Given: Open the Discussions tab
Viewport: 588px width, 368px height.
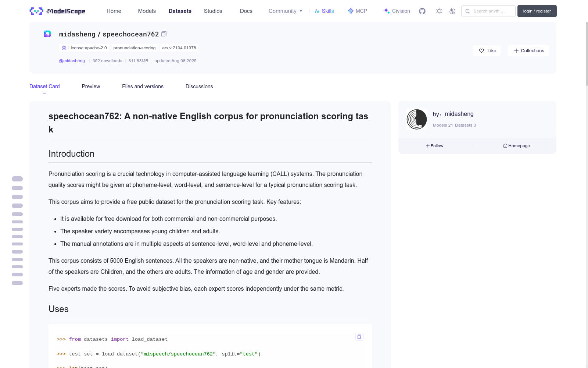Looking at the screenshot, I should click(x=199, y=86).
